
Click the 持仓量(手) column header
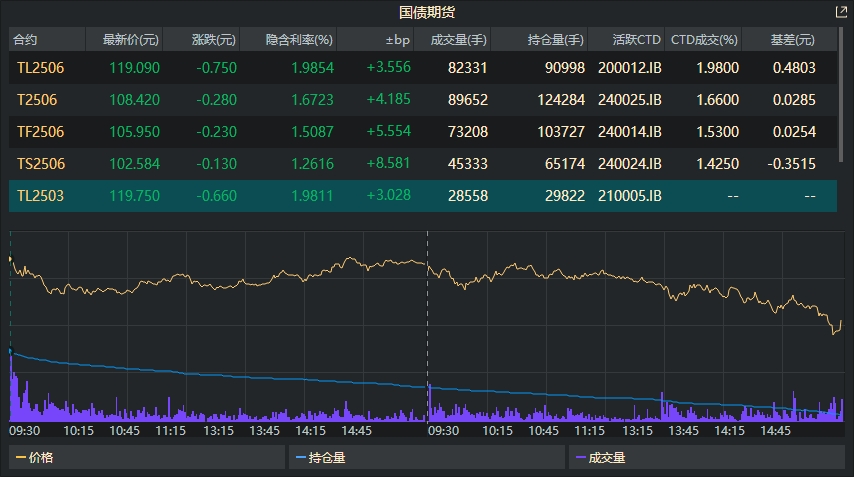[555, 40]
